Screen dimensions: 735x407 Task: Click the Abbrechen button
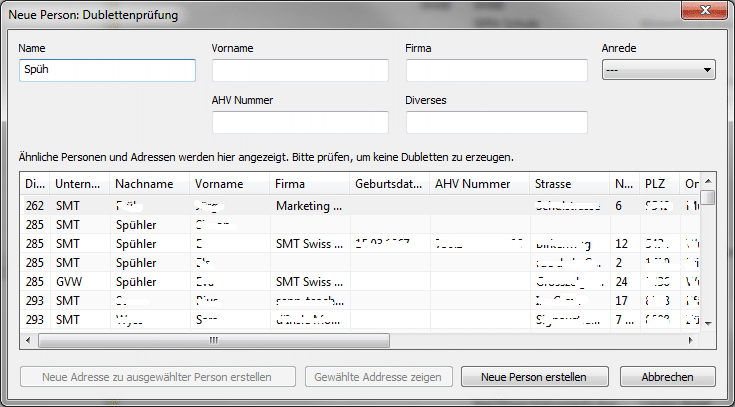pos(667,377)
